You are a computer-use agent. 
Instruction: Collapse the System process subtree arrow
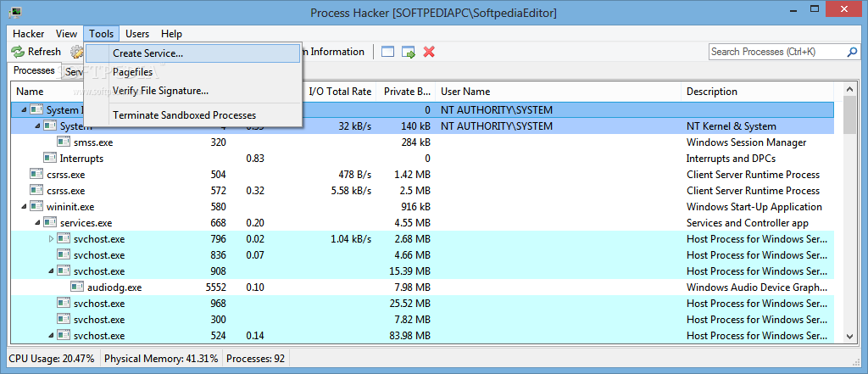pyautogui.click(x=38, y=126)
